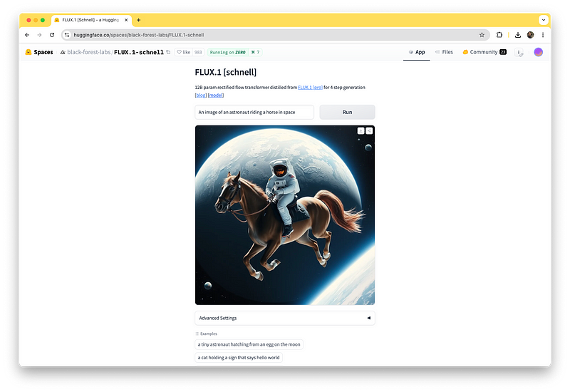570x392 pixels.
Task: Open a new browser tab
Action: (138, 20)
